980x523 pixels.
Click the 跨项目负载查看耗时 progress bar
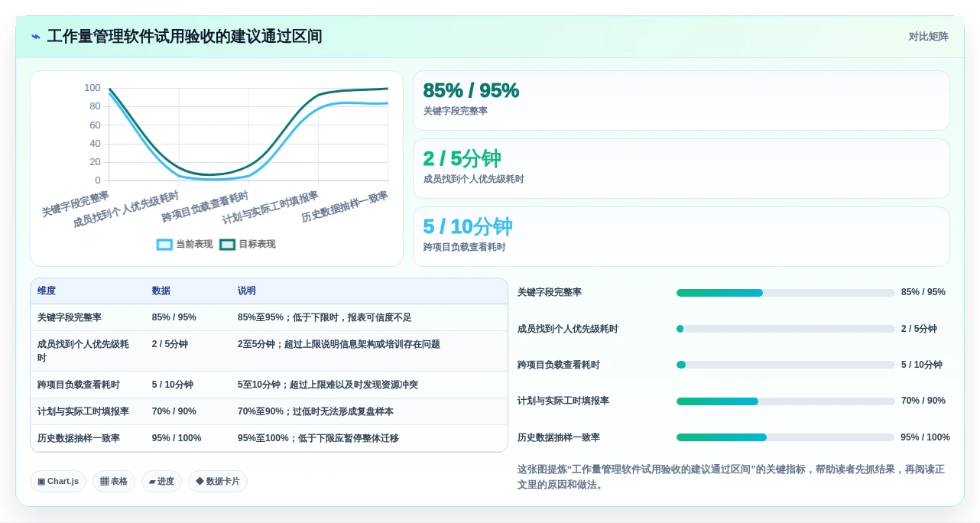tap(785, 365)
